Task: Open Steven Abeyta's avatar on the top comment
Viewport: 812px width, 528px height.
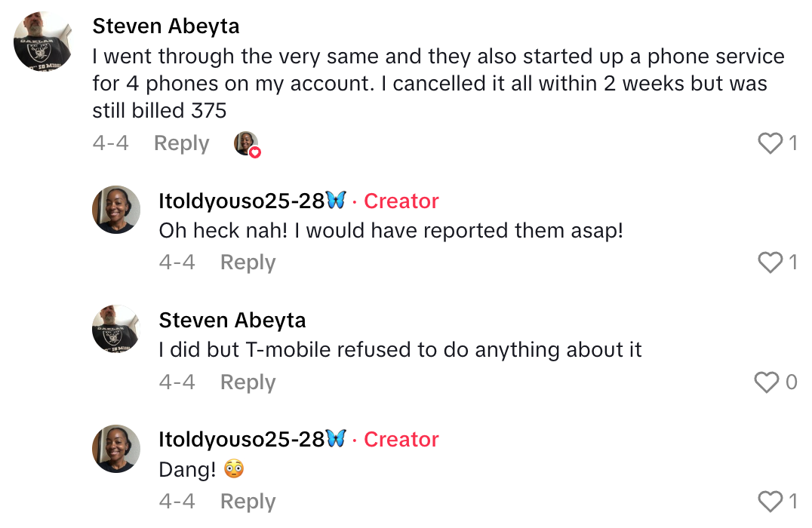Action: pyautogui.click(x=43, y=42)
